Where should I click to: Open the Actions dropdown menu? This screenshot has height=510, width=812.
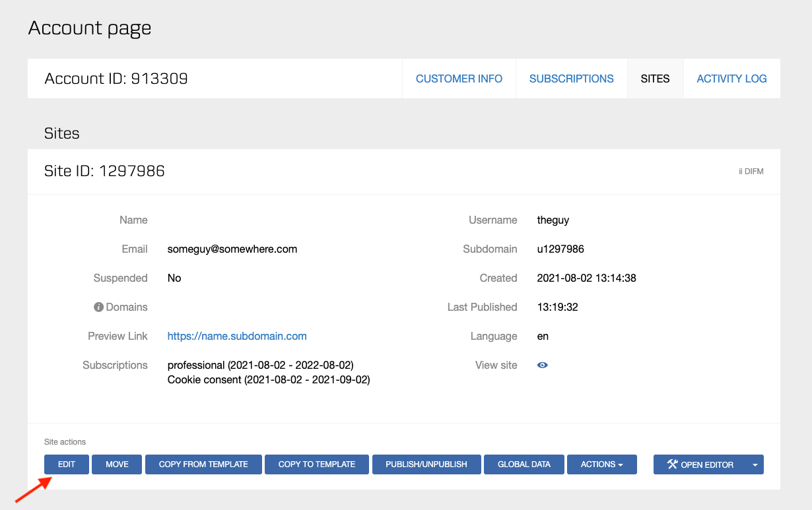[x=602, y=464]
